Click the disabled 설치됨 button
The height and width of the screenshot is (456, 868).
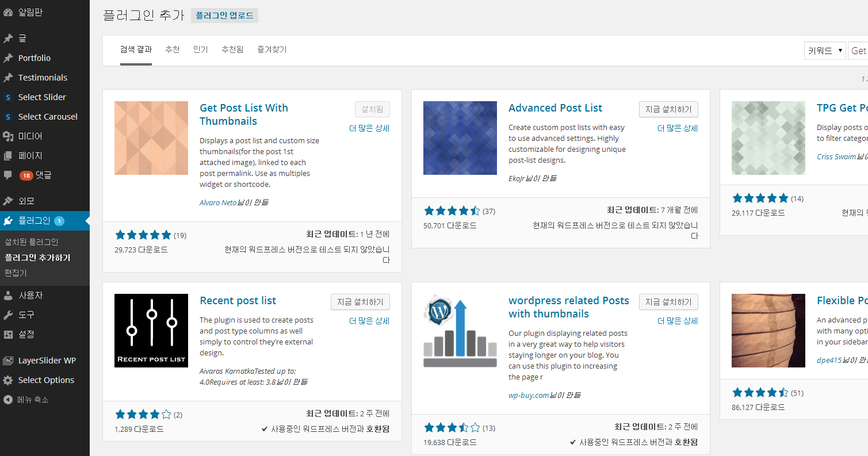pyautogui.click(x=372, y=109)
